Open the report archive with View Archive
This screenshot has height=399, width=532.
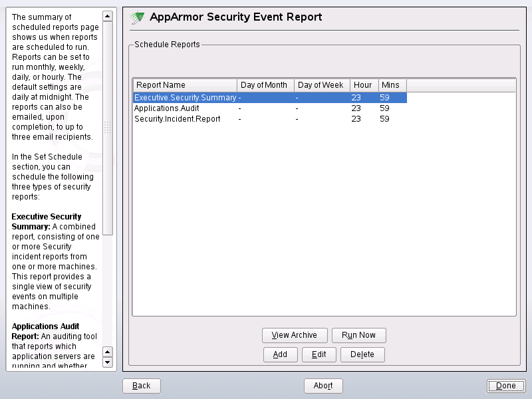click(295, 335)
